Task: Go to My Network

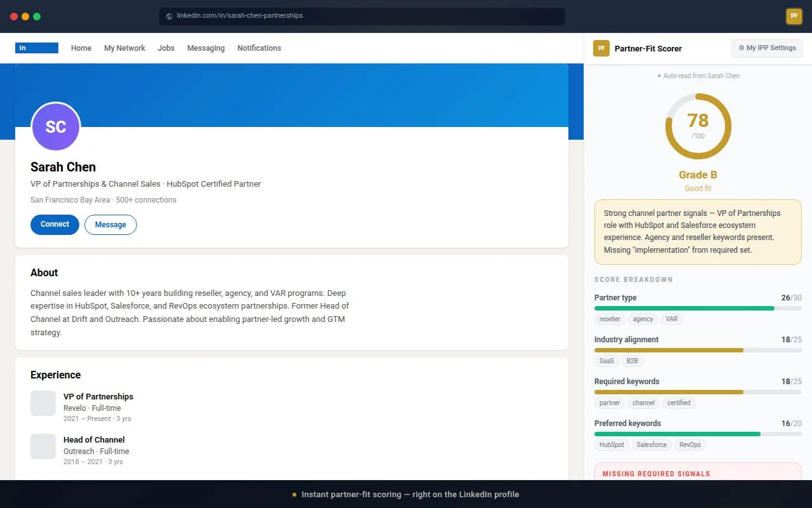Action: 124,48
